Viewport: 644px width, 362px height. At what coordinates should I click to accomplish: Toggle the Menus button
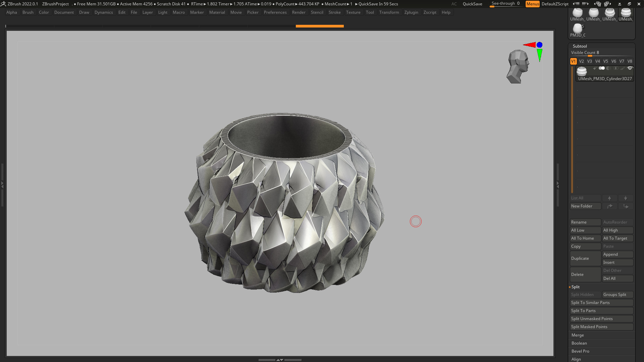pos(533,4)
